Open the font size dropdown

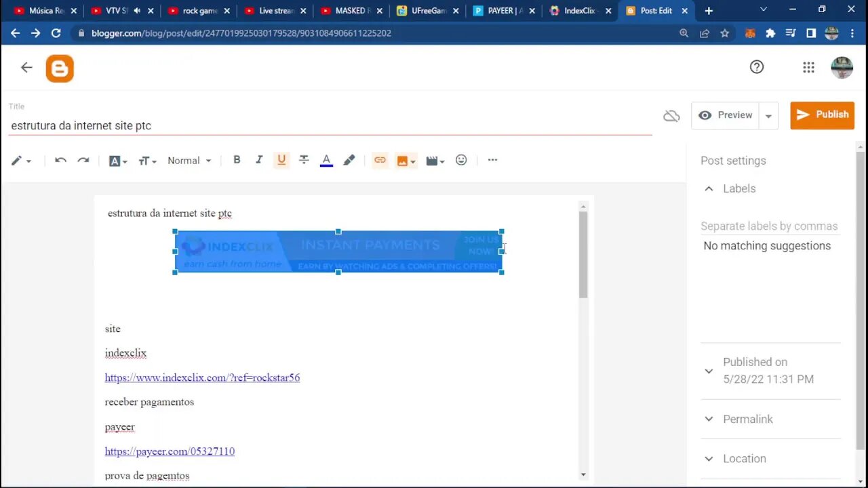[x=147, y=161]
